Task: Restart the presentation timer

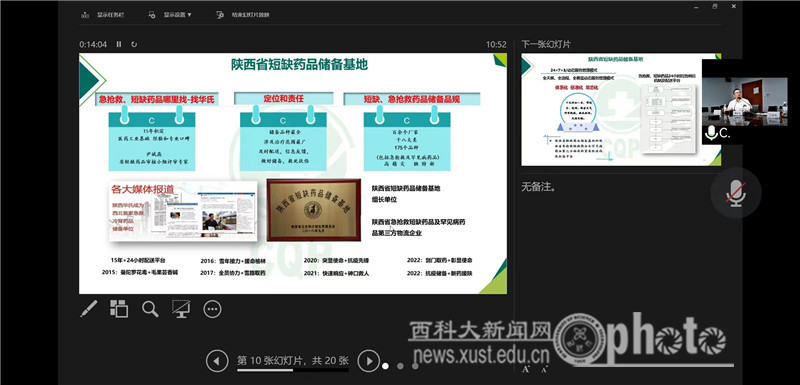Action: 134,44
